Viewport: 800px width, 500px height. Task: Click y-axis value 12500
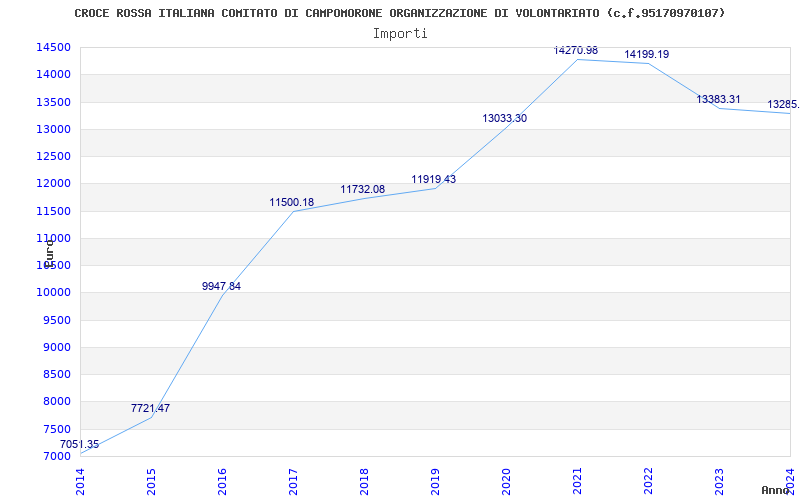[53, 156]
